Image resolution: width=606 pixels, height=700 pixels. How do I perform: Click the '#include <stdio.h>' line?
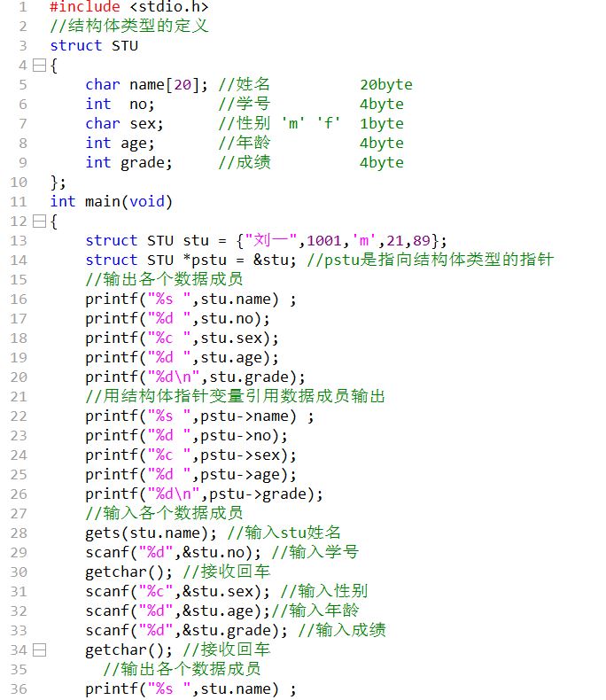coord(129,7)
